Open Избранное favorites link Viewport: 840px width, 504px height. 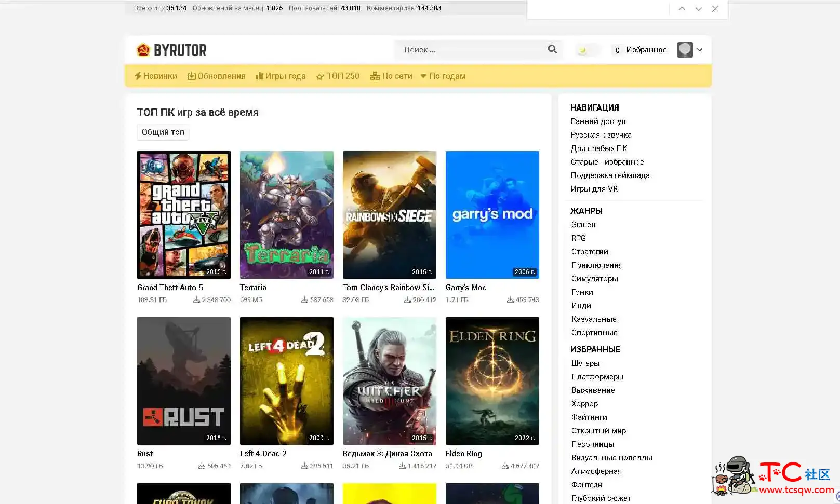646,50
